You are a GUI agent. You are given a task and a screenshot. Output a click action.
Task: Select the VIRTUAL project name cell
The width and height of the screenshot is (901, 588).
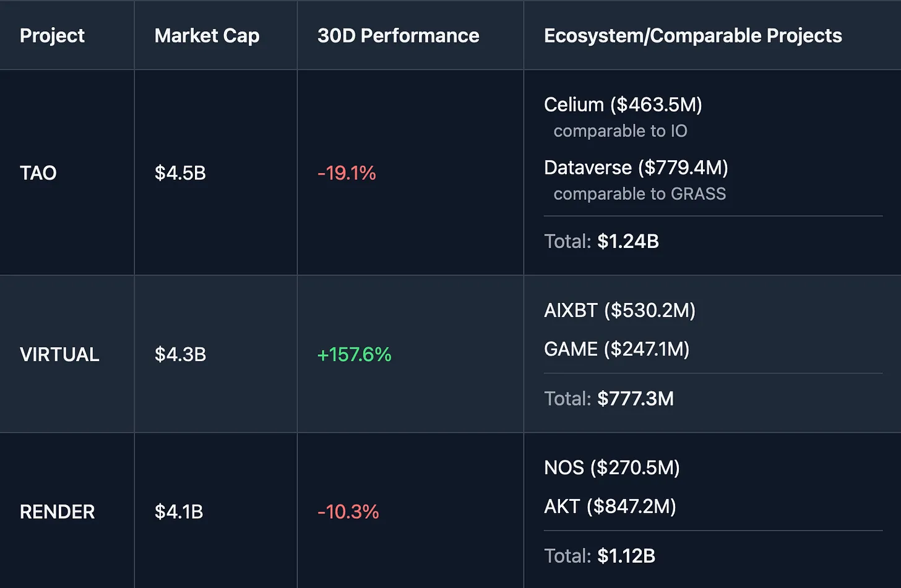[59, 354]
